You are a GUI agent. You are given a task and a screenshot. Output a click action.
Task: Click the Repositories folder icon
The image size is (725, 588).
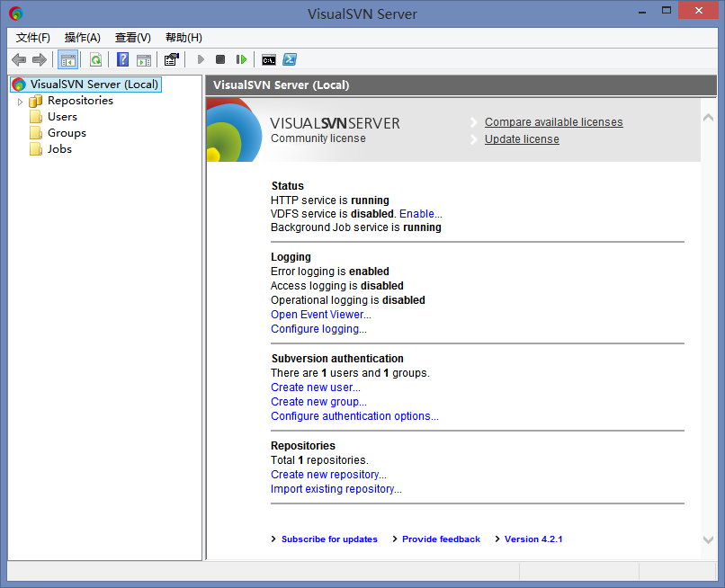[36, 101]
